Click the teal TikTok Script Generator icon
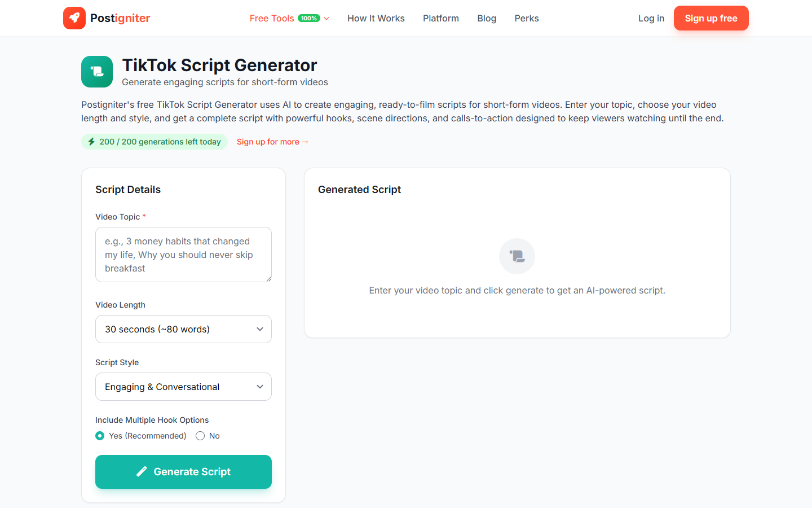Image resolution: width=812 pixels, height=508 pixels. (96, 72)
